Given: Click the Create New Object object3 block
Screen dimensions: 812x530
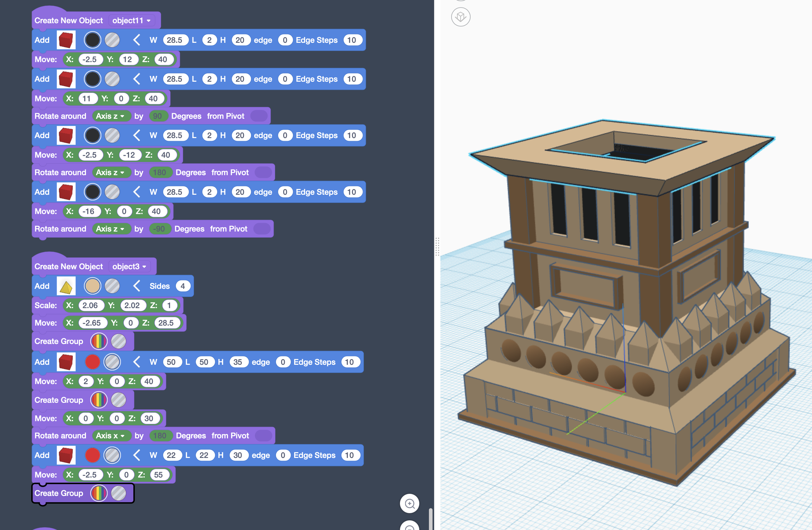Looking at the screenshot, I should [68, 267].
